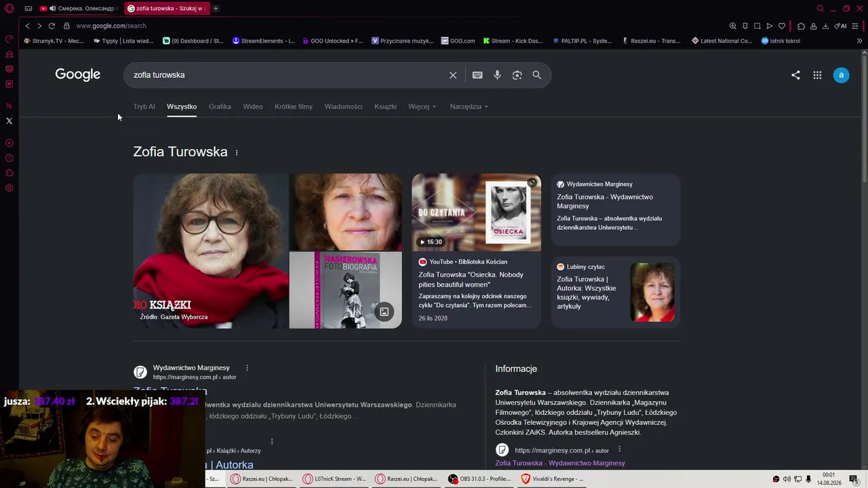Open the Nasierowska Fotobiografia book cover image
Viewport: 868px width, 488px height.
click(345, 290)
